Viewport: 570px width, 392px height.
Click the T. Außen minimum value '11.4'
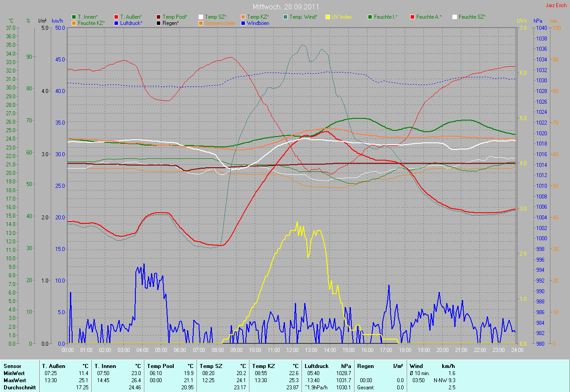(x=83, y=373)
